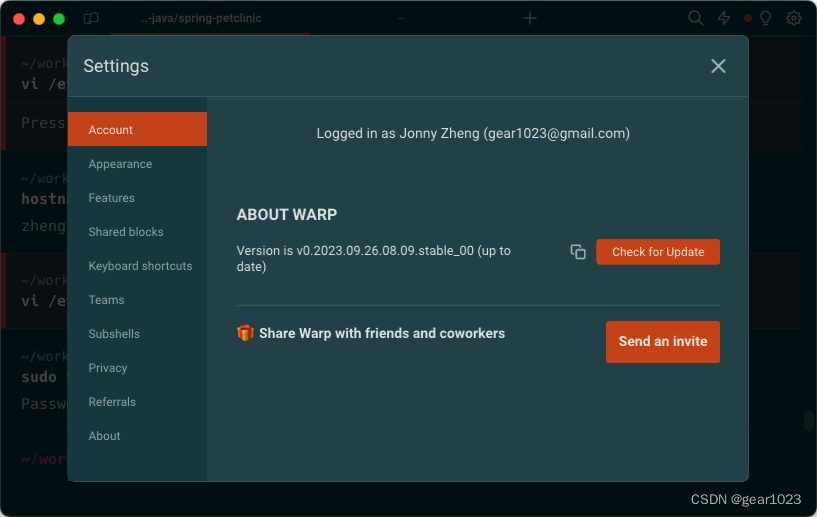817x517 pixels.
Task: Click the lightning bolt icon
Action: click(724, 18)
